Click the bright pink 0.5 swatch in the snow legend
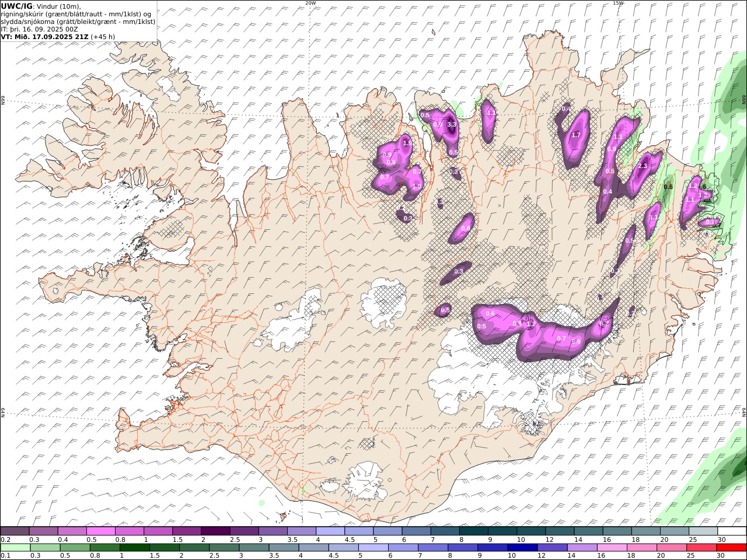The height and width of the screenshot is (560, 747). pyautogui.click(x=100, y=531)
